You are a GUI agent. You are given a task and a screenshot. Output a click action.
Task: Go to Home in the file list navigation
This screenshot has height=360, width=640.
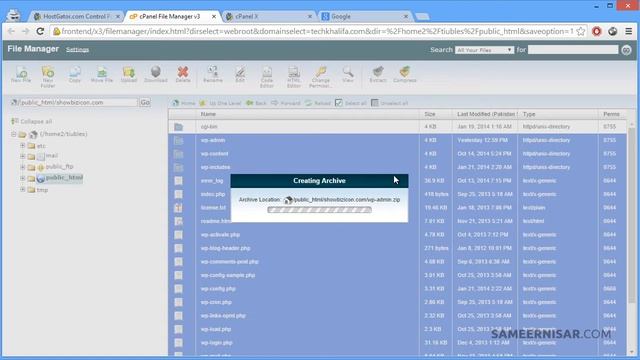coord(184,103)
